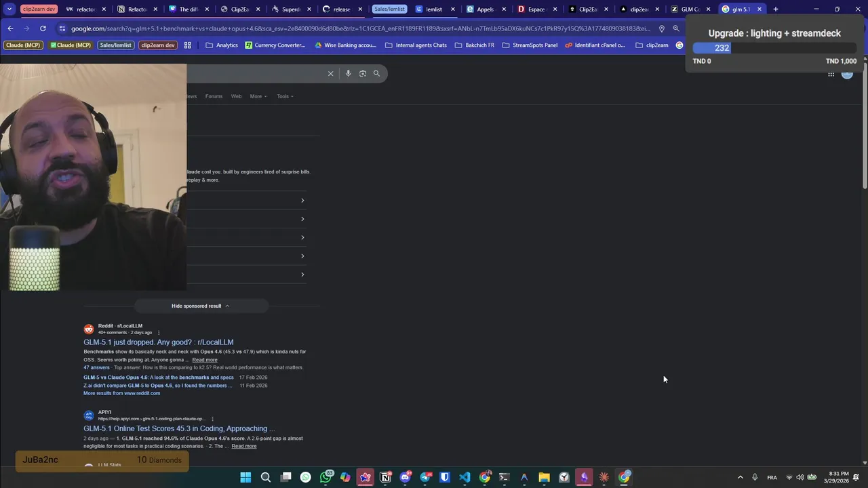
Task: Click the Upgrade goal progress bar showing 232
Action: click(774, 48)
